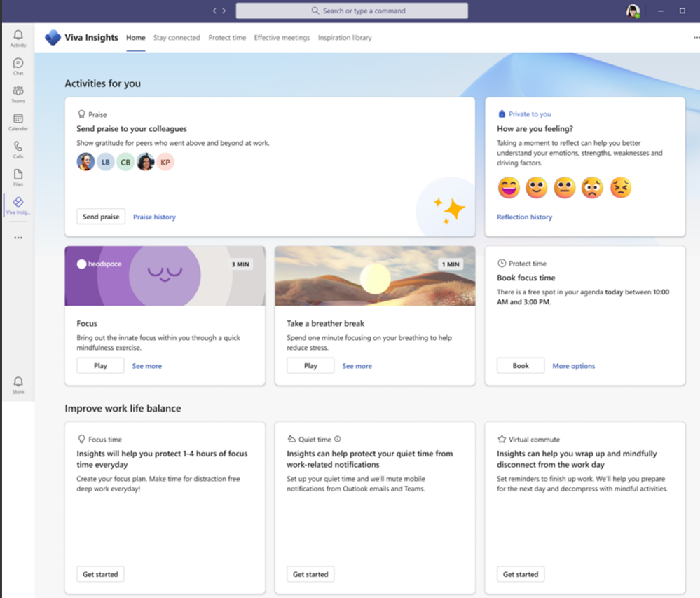Choose the grinning laughing emoji

point(509,188)
